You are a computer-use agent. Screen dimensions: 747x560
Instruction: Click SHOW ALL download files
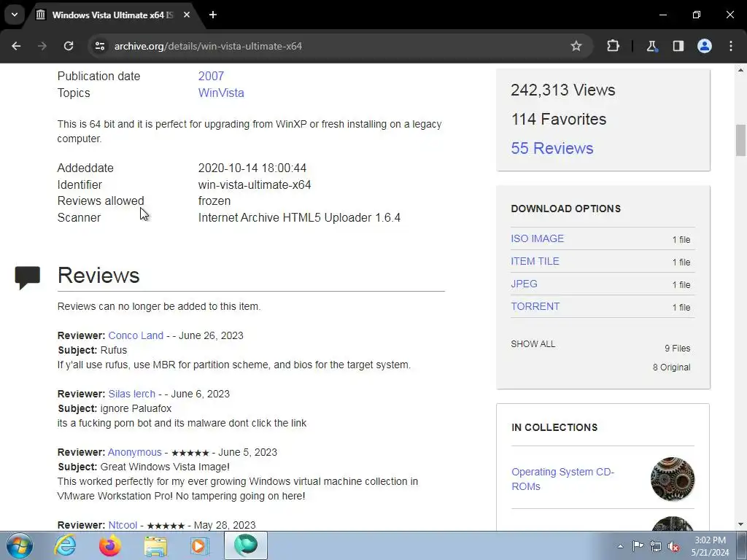click(x=533, y=344)
